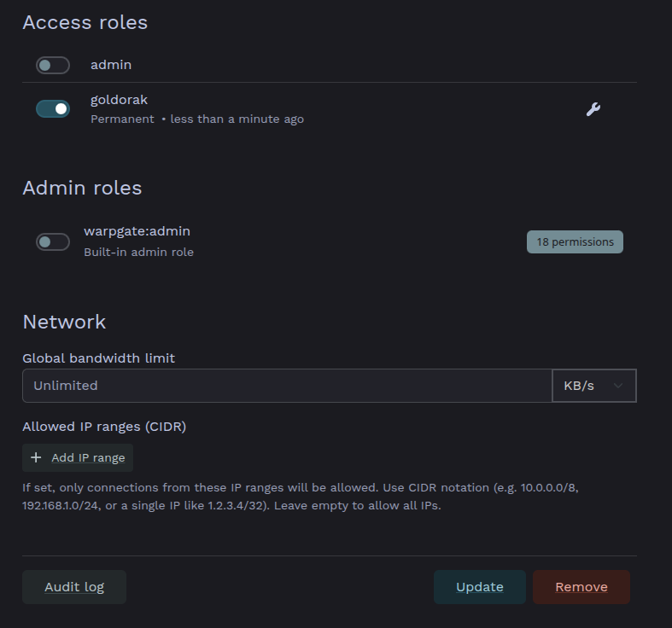Disable the goldorak access role toggle
The image size is (672, 628).
coord(53,109)
